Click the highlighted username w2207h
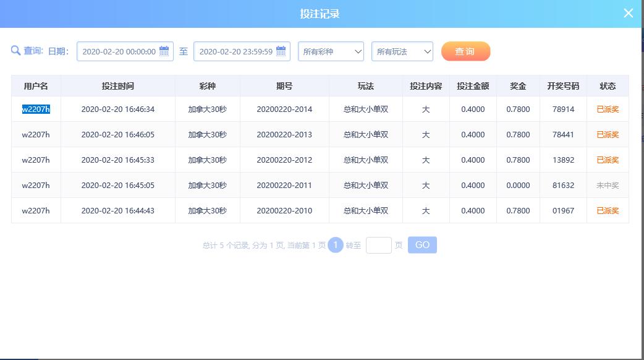 (36, 109)
